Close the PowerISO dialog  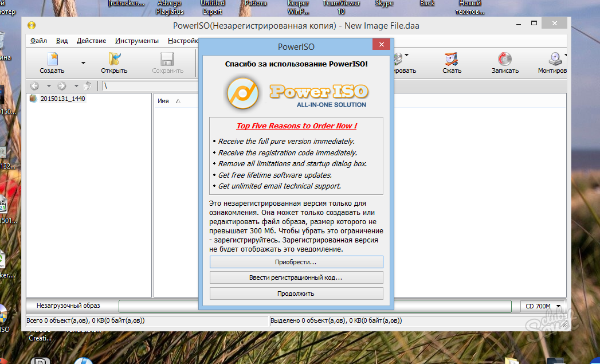click(x=381, y=44)
